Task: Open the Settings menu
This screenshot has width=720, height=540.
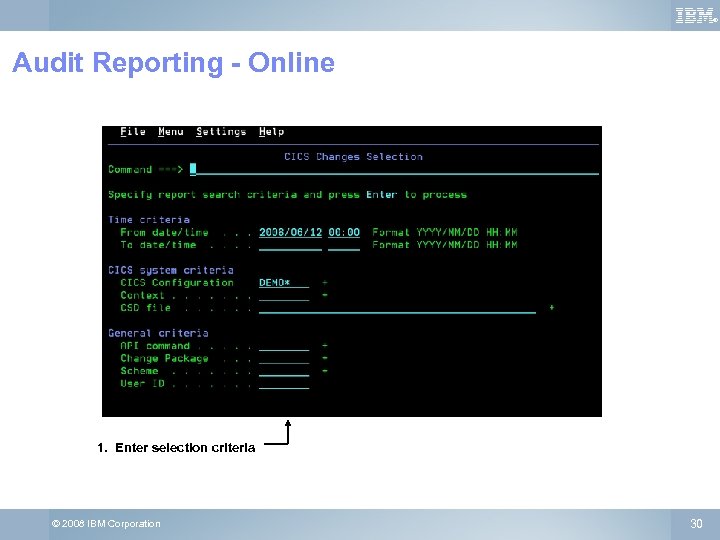Action: 221,132
